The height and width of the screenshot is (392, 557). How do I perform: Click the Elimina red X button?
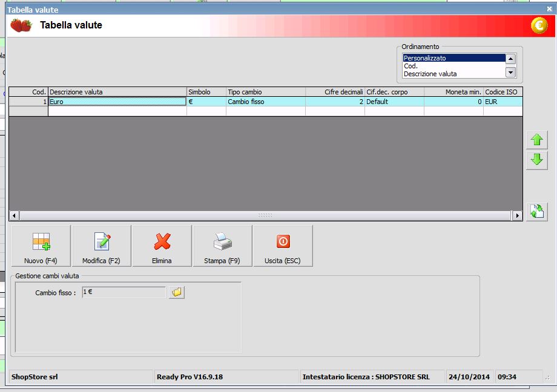pyautogui.click(x=162, y=246)
